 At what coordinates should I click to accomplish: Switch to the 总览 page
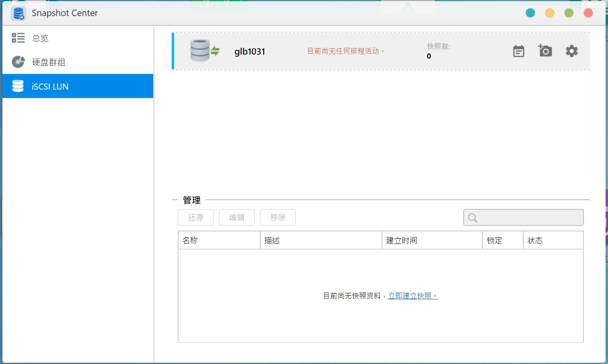40,38
